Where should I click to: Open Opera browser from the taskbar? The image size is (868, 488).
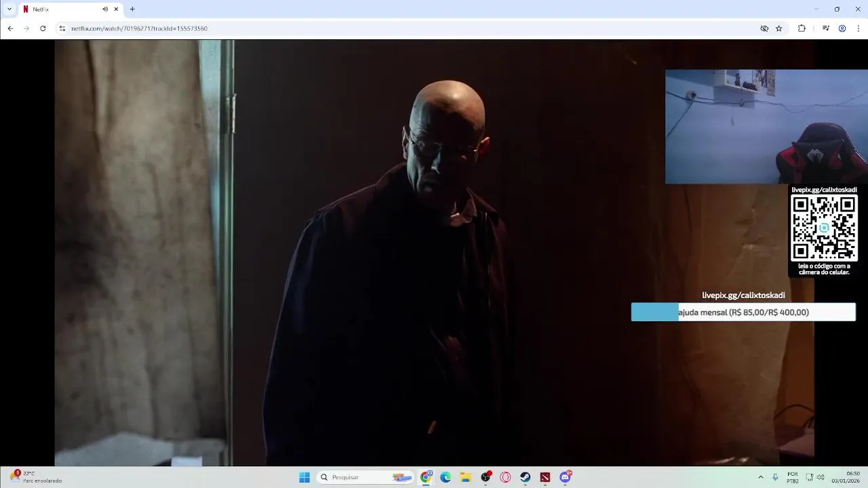pos(505,477)
